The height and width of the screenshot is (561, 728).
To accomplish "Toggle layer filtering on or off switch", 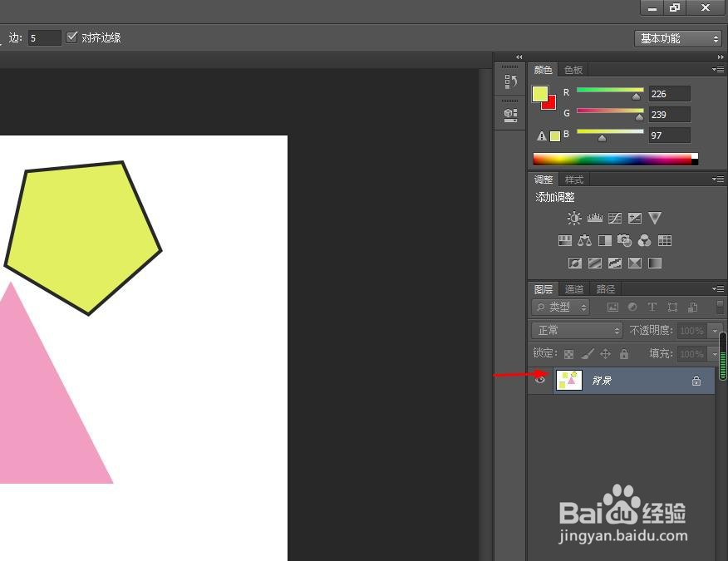I will coord(720,307).
